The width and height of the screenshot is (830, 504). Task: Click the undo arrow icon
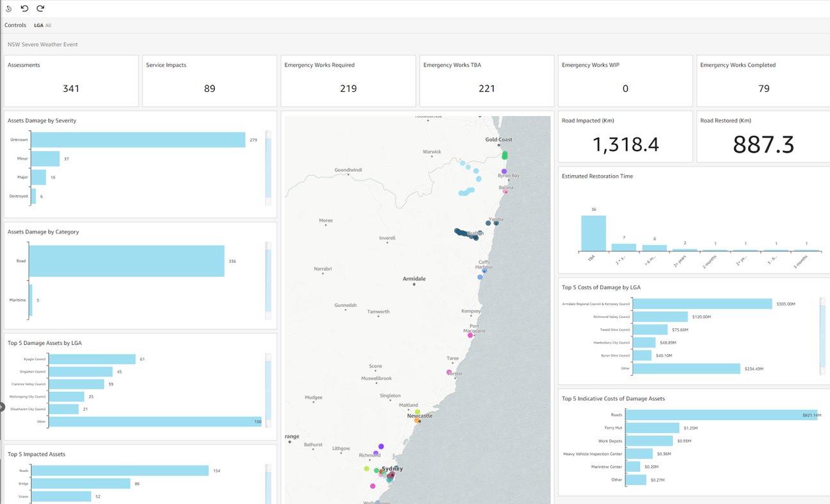tap(24, 9)
